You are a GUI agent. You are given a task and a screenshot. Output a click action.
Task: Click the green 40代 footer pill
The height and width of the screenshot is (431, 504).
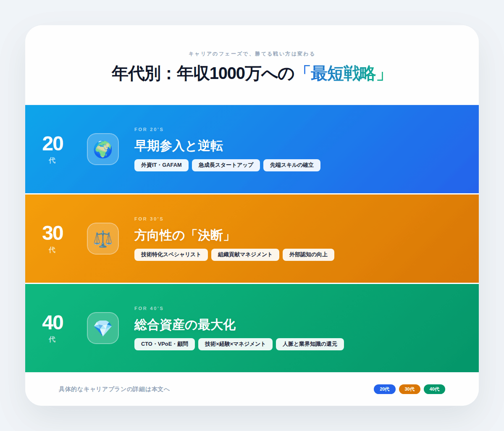point(434,389)
